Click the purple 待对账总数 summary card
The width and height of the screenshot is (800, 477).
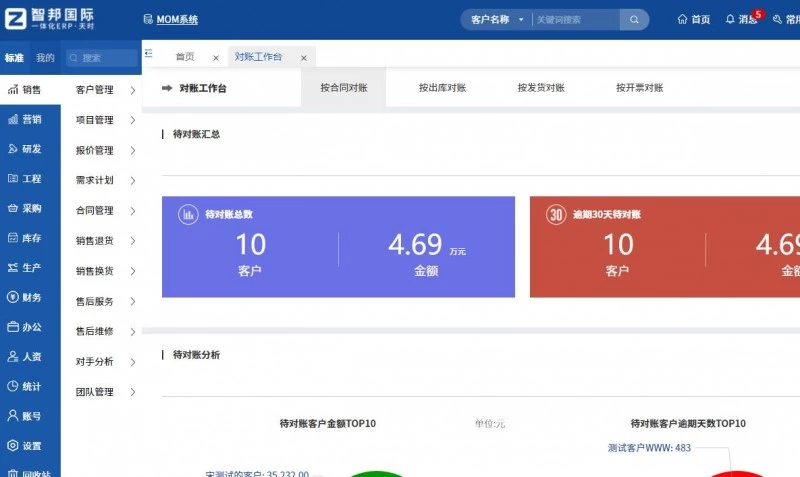tap(338, 247)
